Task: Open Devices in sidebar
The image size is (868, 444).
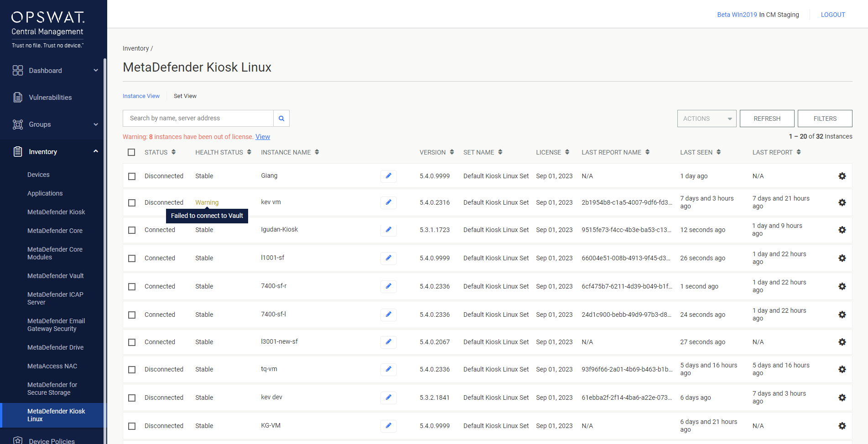Action: coord(38,175)
